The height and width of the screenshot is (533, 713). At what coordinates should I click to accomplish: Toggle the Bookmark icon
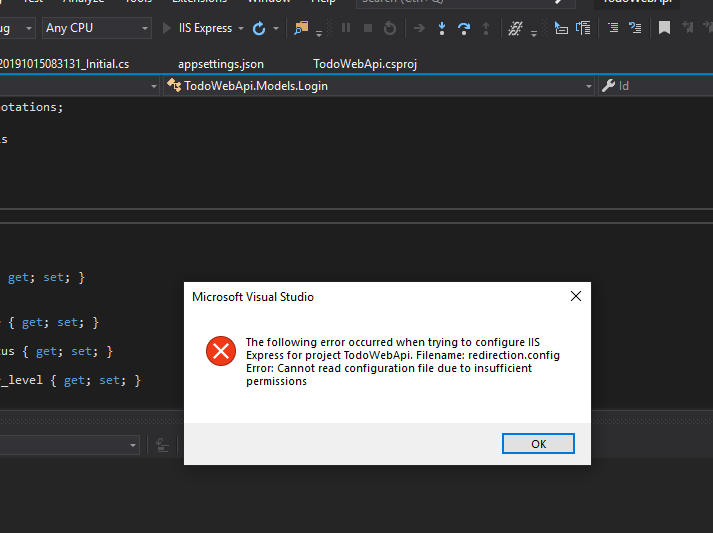(664, 28)
